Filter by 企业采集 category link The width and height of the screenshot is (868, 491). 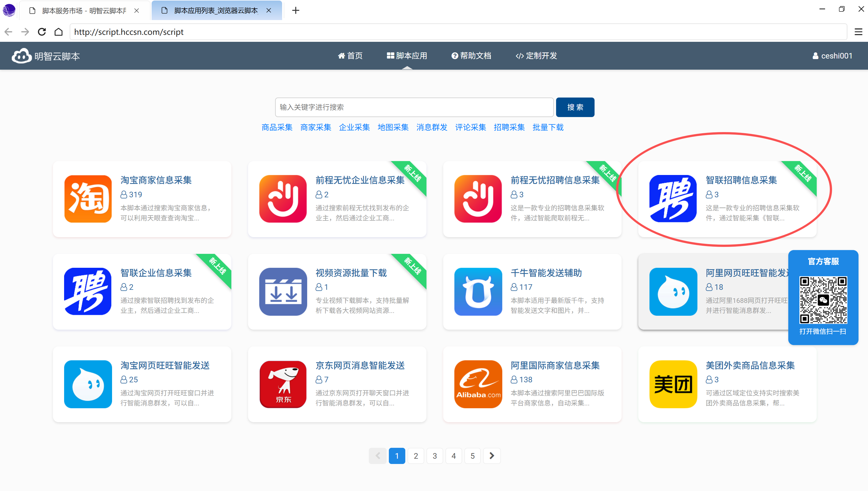click(x=354, y=127)
